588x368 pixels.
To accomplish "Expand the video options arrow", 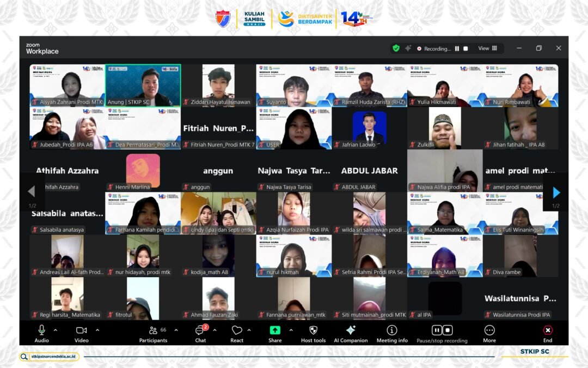I will [97, 330].
